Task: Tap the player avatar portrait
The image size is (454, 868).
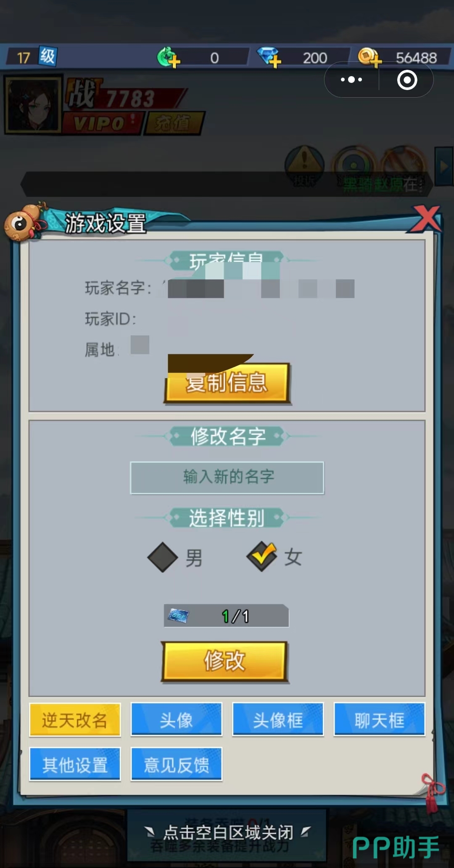Action: click(33, 105)
